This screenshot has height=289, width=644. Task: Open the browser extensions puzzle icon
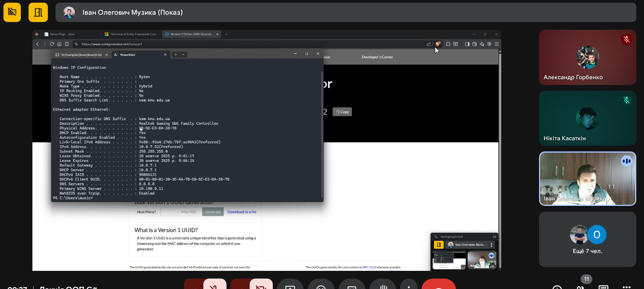pyautogui.click(x=448, y=44)
